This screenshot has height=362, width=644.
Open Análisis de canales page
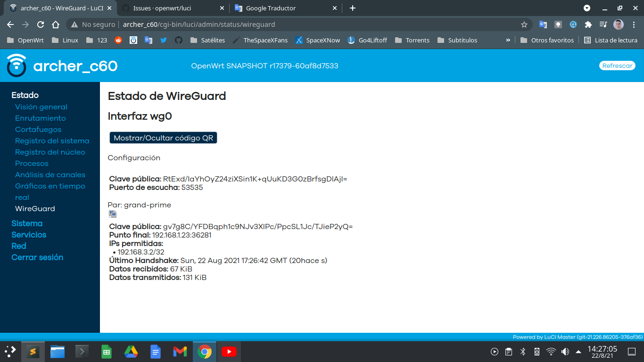(x=50, y=175)
